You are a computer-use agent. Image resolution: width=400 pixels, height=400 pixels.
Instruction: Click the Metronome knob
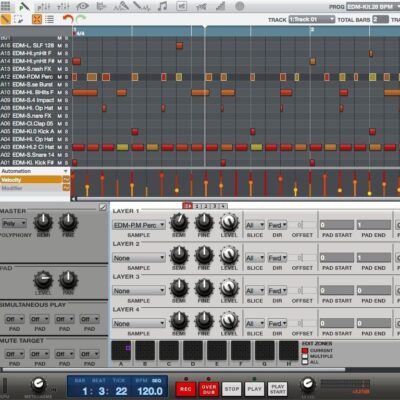(x=39, y=385)
